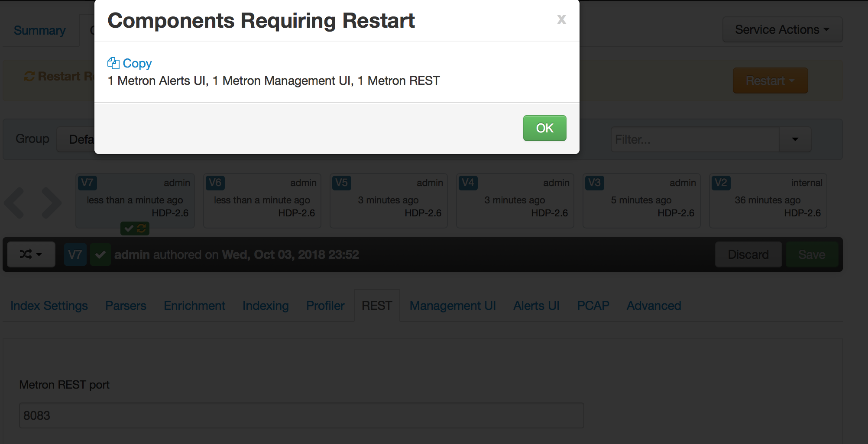Discard the configuration changes

(748, 254)
